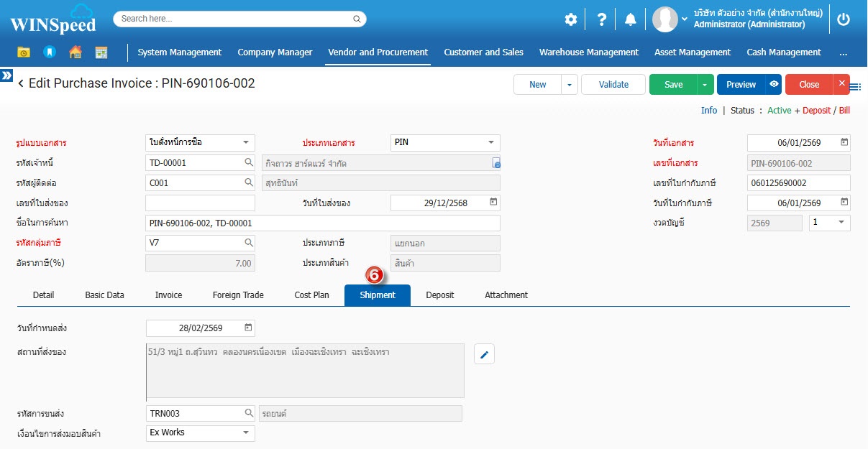Image resolution: width=868 pixels, height=449 pixels.
Task: Click the Info link
Action: click(709, 111)
